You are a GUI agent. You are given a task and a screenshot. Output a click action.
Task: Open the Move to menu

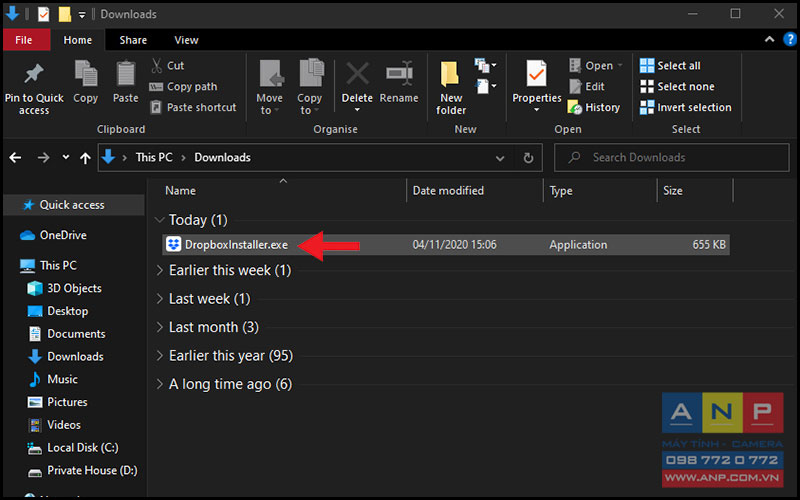click(269, 87)
